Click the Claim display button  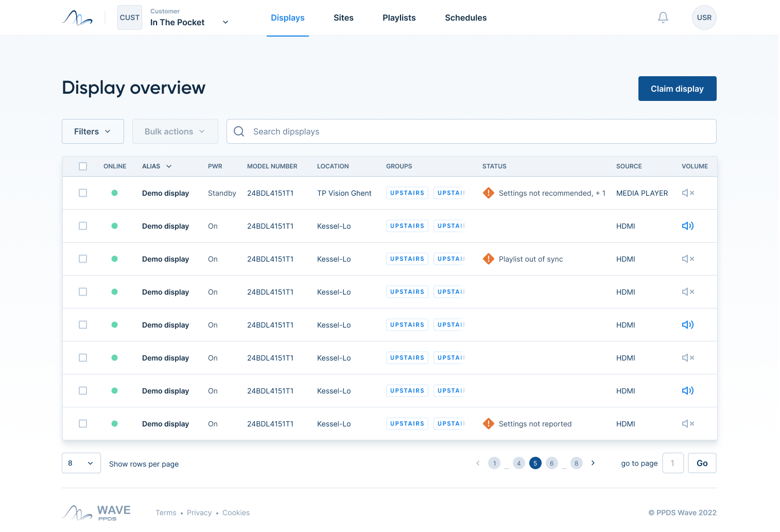coord(677,89)
